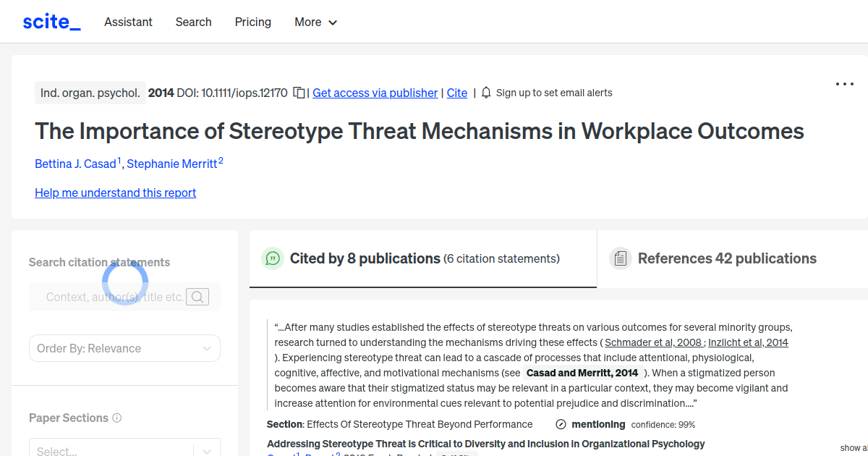Click the bell icon for email alerts

[485, 93]
